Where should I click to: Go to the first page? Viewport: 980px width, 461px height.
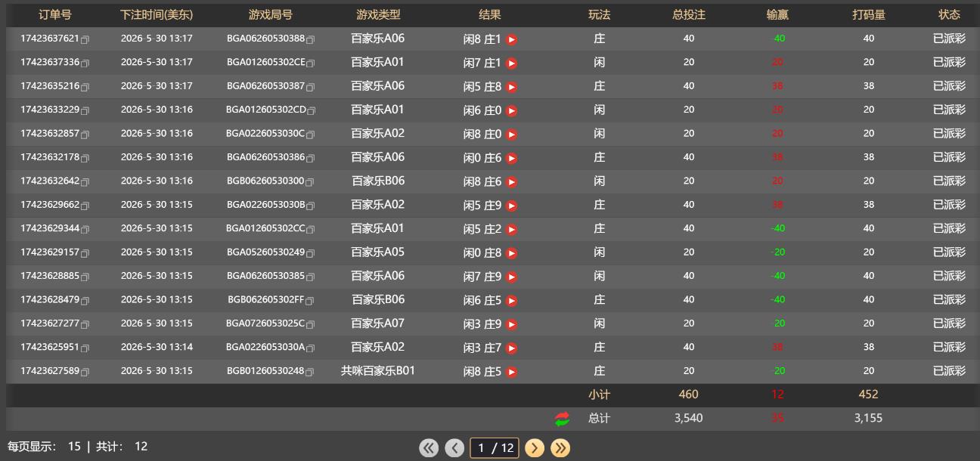429,448
